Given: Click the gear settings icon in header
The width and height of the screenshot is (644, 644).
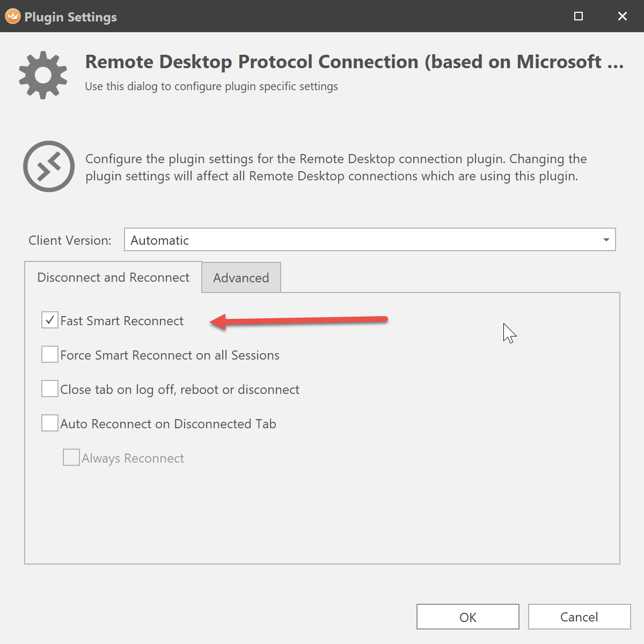Looking at the screenshot, I should pyautogui.click(x=43, y=75).
